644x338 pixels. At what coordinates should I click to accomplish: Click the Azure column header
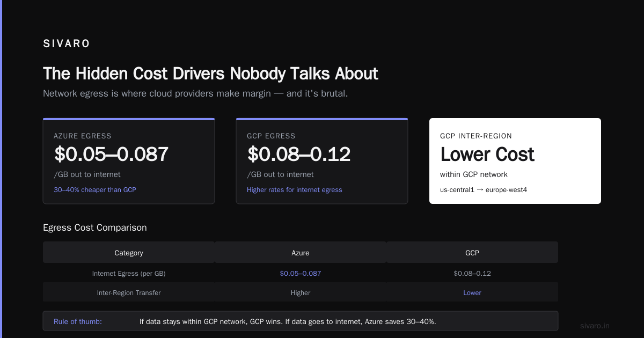301,253
